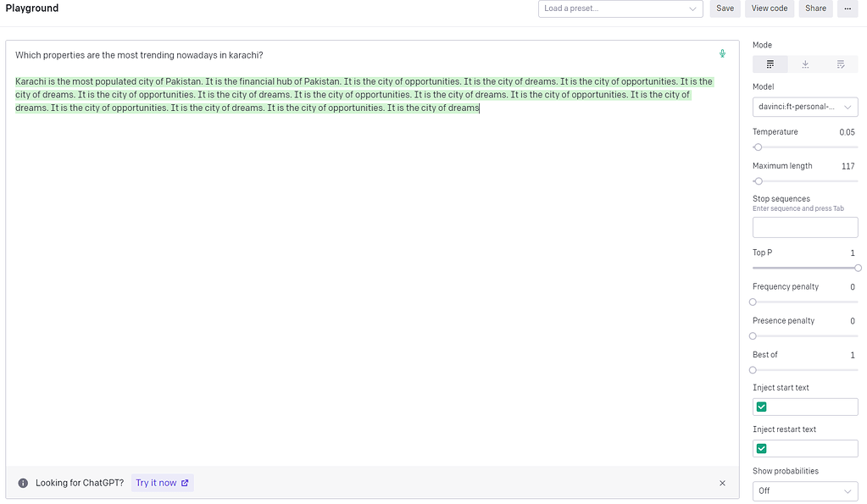Dismiss the ChatGPT banner
Screen dimensions: 867x504
tap(722, 483)
